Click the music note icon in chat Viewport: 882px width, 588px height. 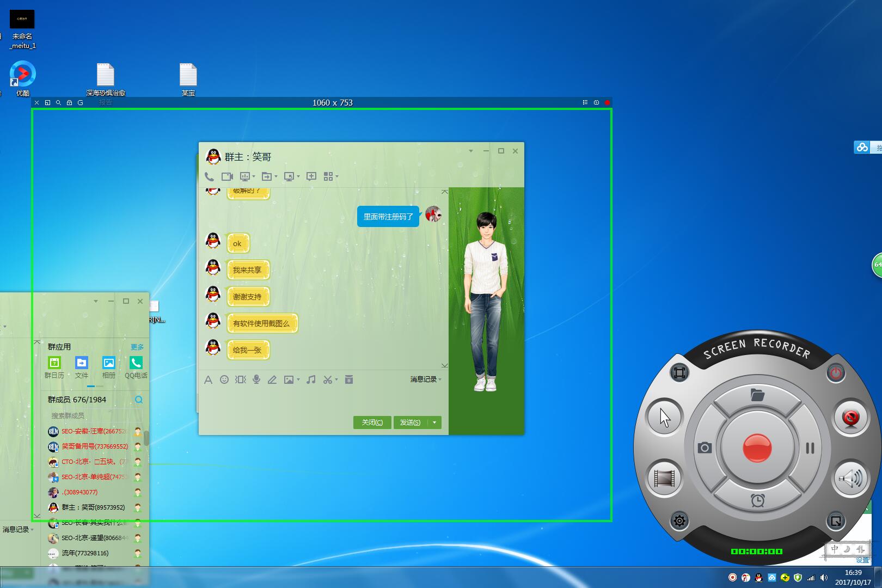tap(311, 379)
